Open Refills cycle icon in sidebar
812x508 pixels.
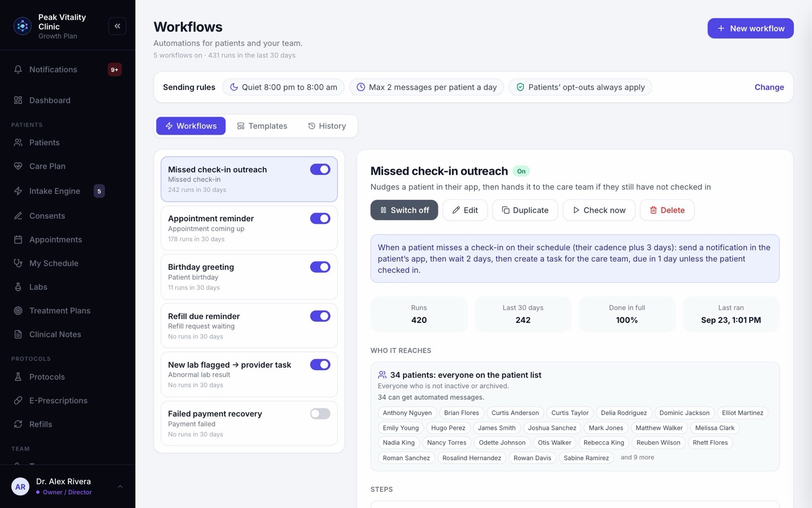(x=18, y=424)
